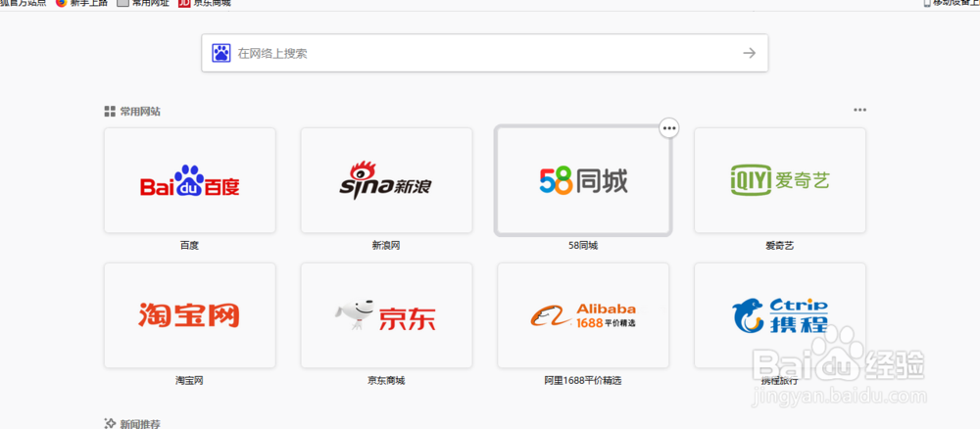The width and height of the screenshot is (980, 429).
Task: Click the Firefox icon of 新手上路 bookmark
Action: 61,3
